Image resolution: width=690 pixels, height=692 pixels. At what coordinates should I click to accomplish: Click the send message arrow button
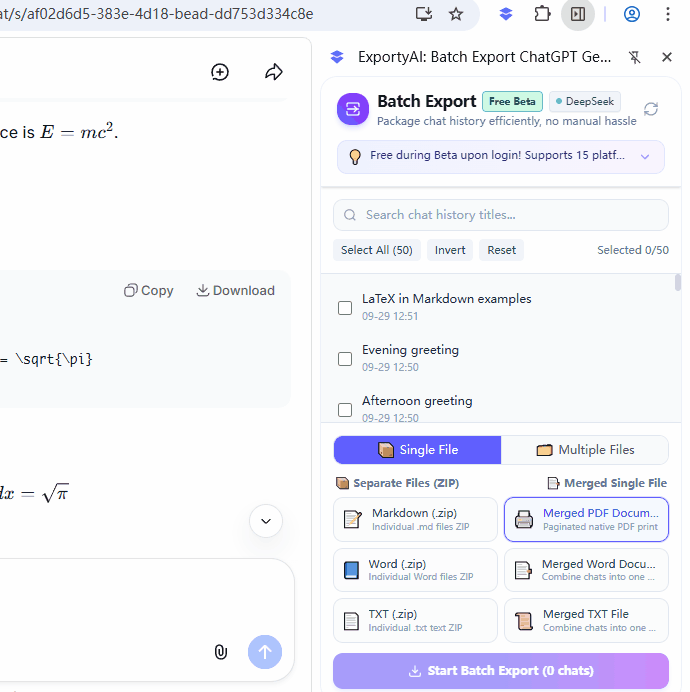265,652
